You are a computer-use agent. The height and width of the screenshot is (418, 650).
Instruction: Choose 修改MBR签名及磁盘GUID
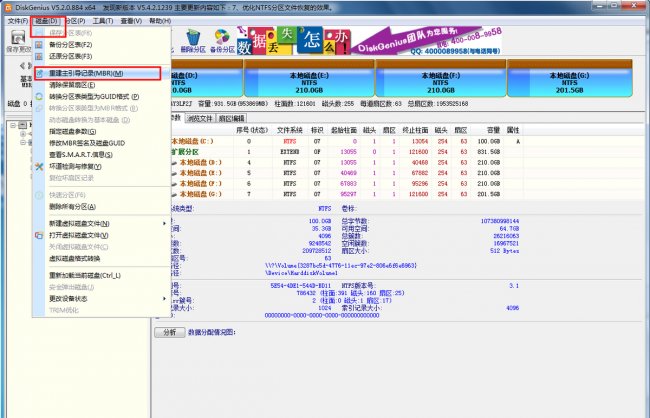coord(87,143)
